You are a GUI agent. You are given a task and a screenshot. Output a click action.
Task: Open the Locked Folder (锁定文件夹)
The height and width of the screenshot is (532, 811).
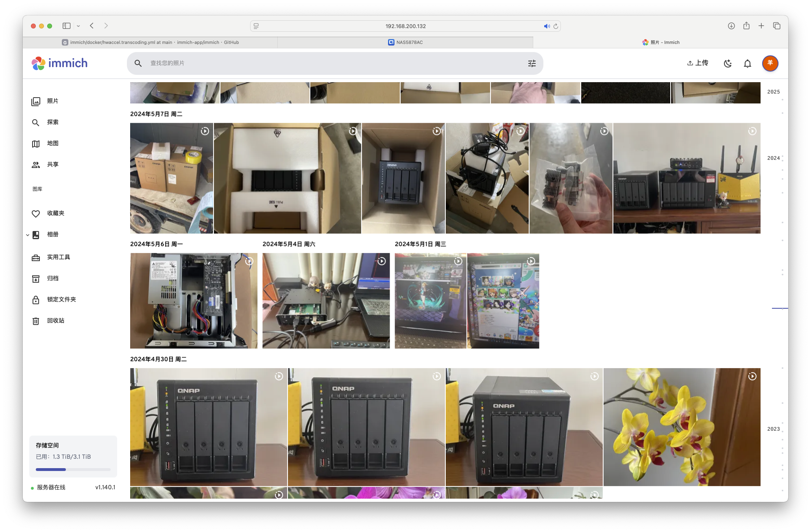point(61,300)
